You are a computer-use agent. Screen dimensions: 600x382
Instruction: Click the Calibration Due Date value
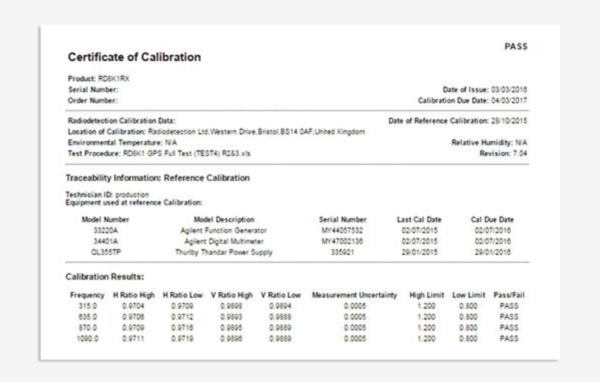pos(509,101)
